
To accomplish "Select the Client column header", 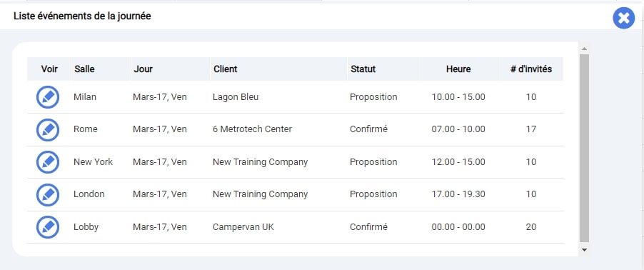I will coord(225,69).
